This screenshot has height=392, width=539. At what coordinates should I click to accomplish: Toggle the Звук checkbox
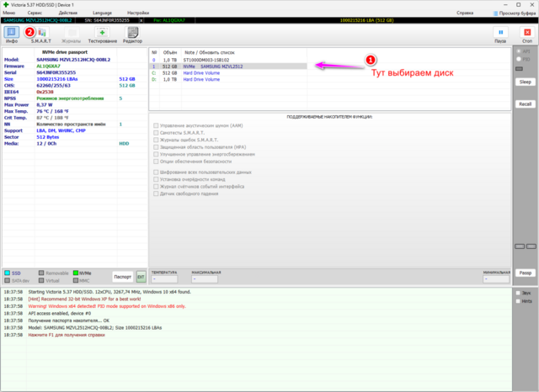(x=516, y=293)
